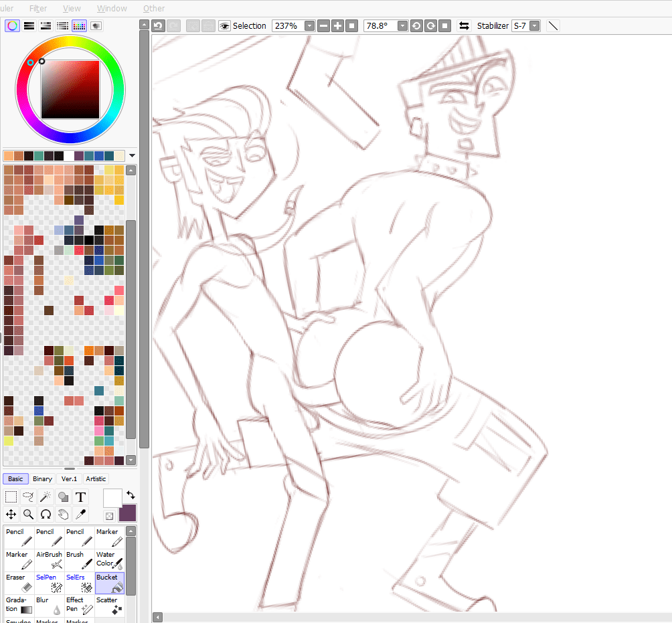
Task: Flip the canvas view horizontally
Action: click(464, 25)
